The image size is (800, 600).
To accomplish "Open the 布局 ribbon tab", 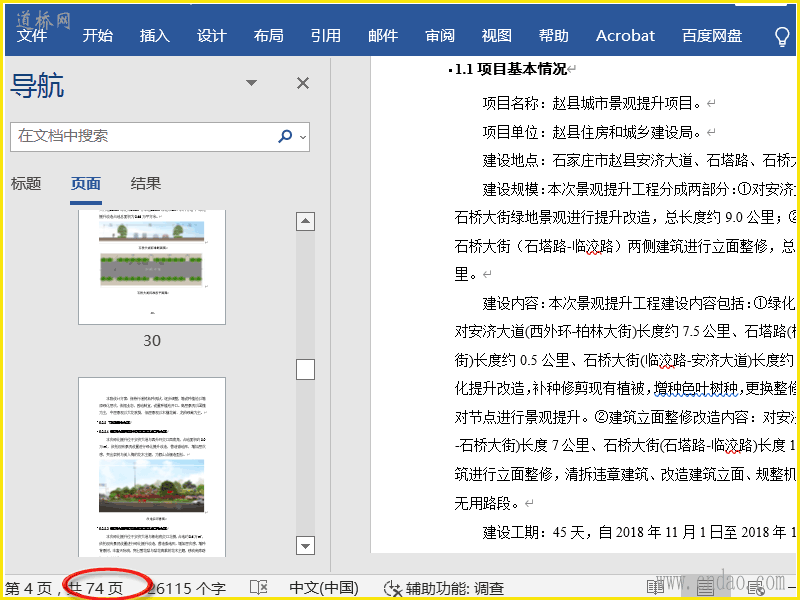I will point(268,36).
